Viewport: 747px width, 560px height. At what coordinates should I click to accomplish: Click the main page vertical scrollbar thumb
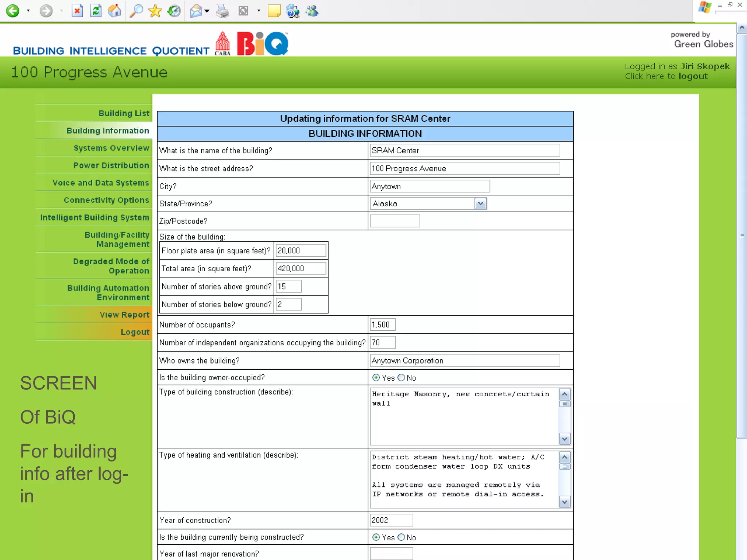(x=742, y=236)
